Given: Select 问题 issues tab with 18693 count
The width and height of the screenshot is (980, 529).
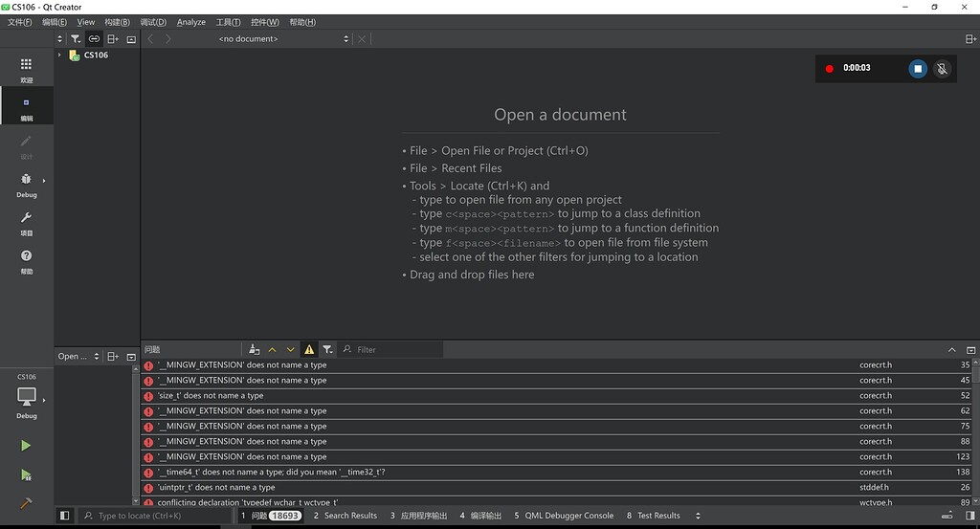Looking at the screenshot, I should coord(271,516).
